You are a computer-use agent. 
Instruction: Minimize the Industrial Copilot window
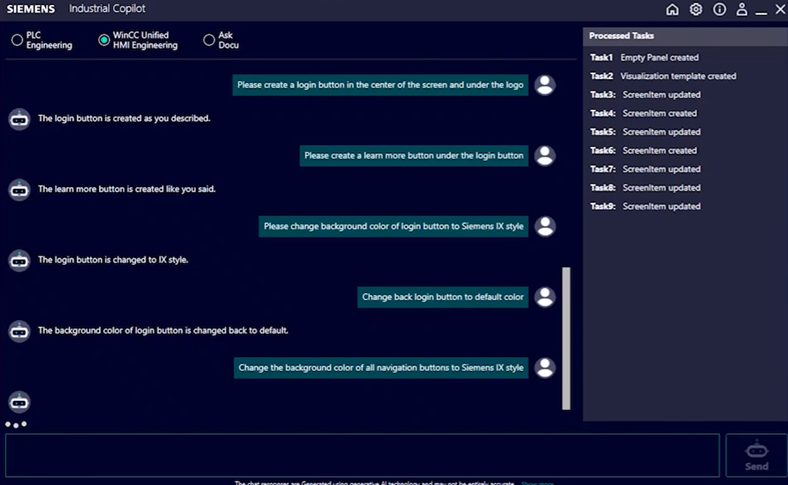pos(762,9)
